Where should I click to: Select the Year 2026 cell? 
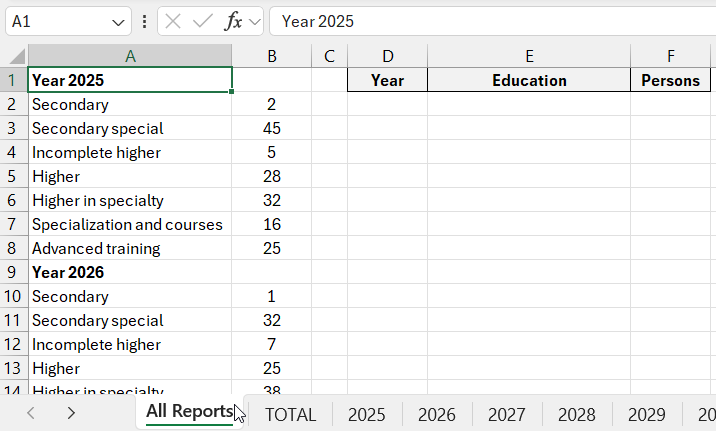point(130,272)
